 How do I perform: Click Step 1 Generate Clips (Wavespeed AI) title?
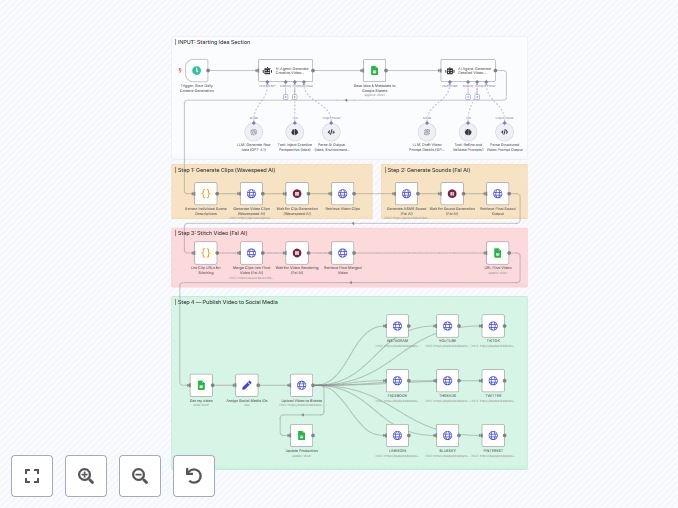pyautogui.click(x=226, y=170)
